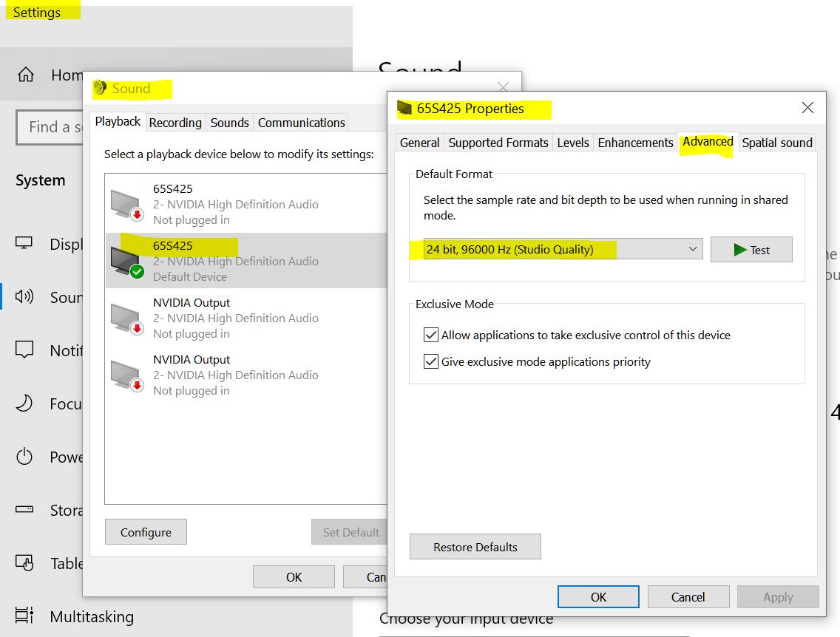Click the Home icon in Settings sidebar

coord(25,75)
